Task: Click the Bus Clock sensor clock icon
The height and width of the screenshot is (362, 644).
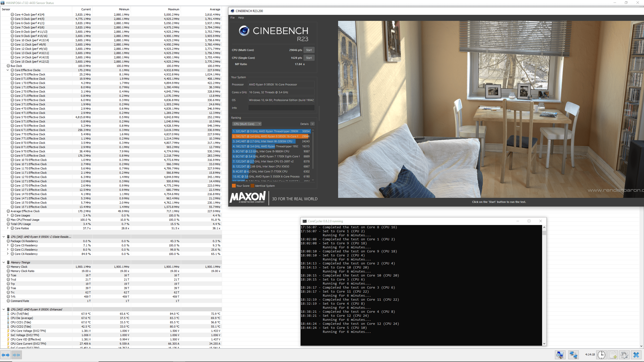Action: click(x=8, y=66)
